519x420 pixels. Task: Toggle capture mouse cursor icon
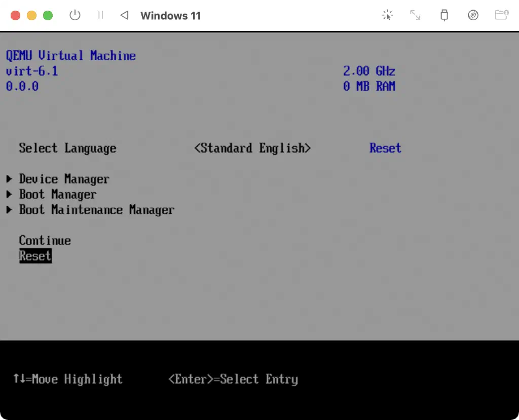tap(387, 15)
